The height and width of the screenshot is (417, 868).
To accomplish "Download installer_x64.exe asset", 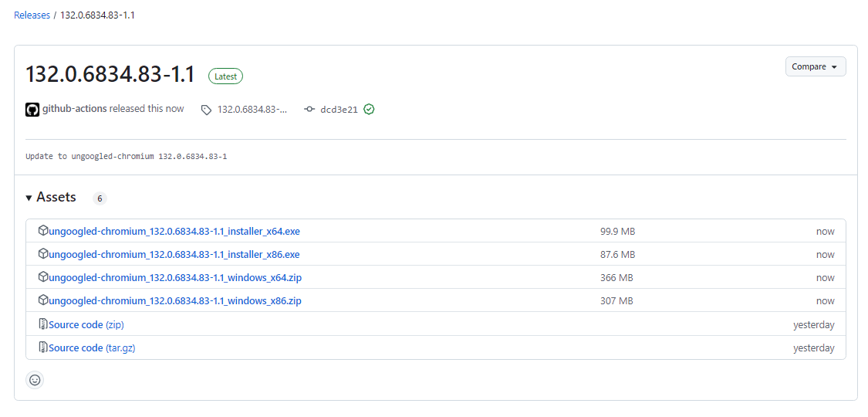I will coord(174,232).
